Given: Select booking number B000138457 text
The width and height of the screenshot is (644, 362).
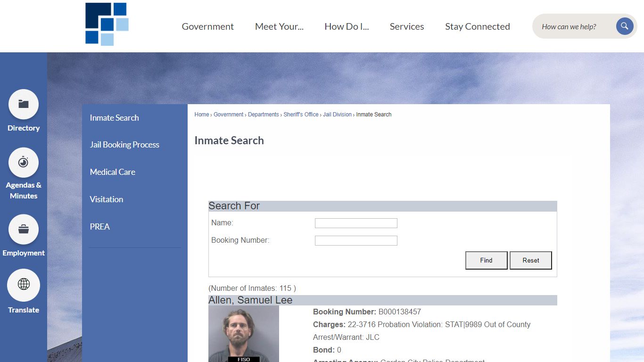Looking at the screenshot, I should click(400, 312).
